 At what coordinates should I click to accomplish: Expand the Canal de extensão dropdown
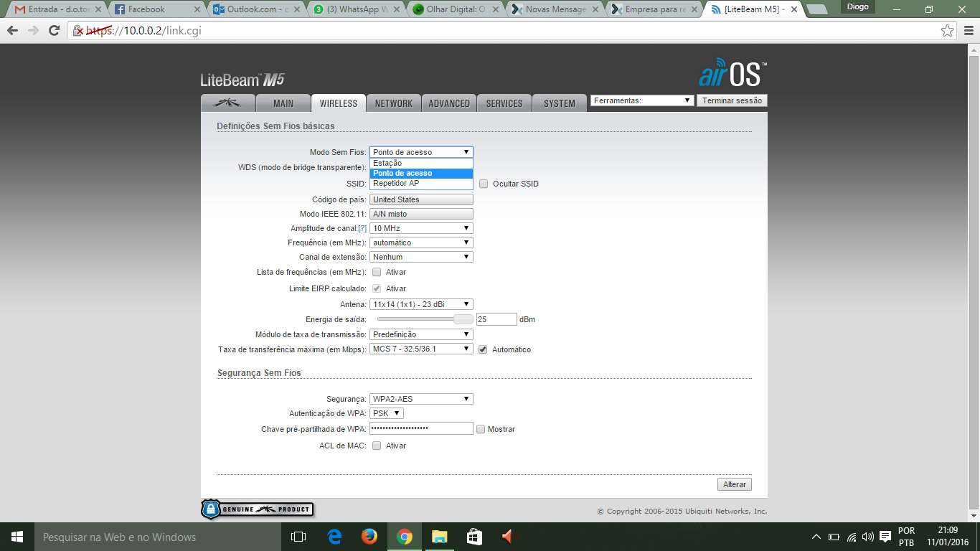click(421, 257)
